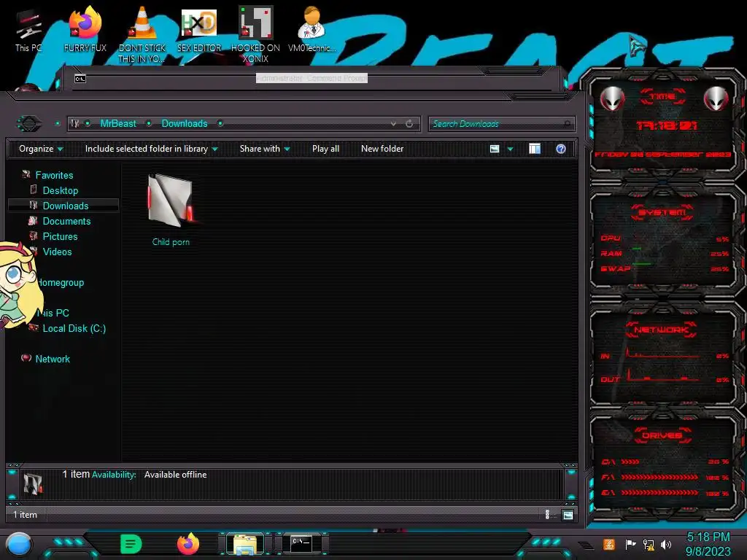
Task: Open the green notes app on taskbar
Action: pos(131,544)
